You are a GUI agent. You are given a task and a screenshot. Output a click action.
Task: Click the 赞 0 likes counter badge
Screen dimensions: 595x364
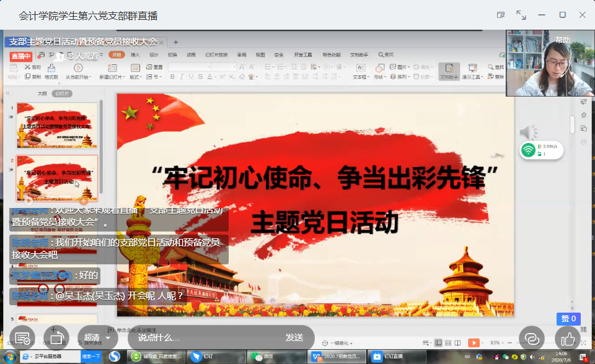[568, 319]
